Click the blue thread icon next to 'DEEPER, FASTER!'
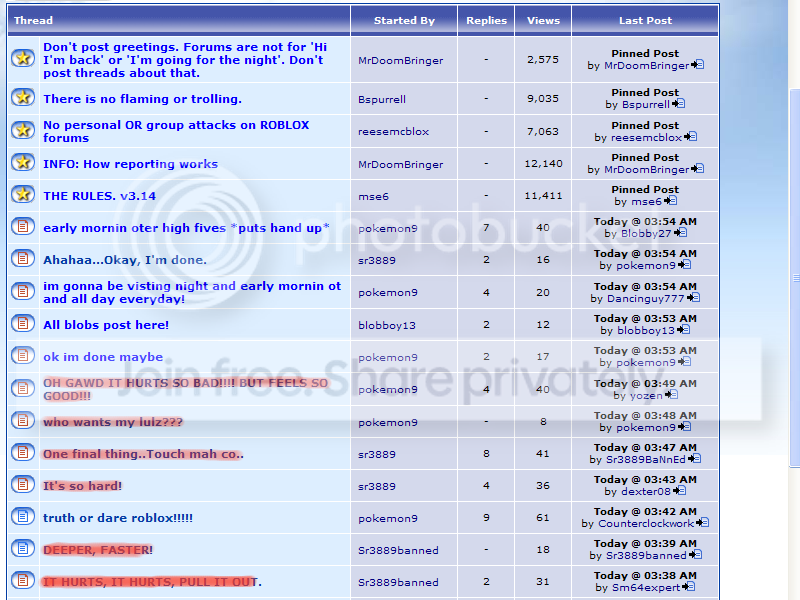Screen dimensions: 800x600 click(x=23, y=548)
